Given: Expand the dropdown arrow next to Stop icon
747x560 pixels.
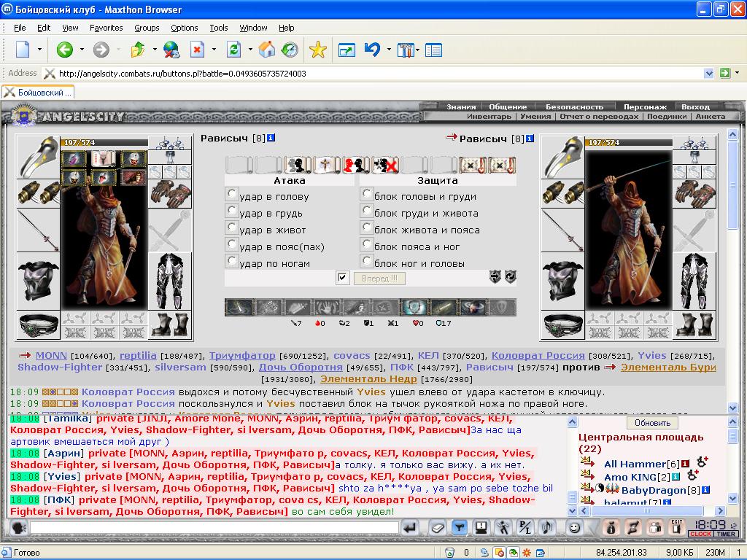Looking at the screenshot, I should pos(214,49).
